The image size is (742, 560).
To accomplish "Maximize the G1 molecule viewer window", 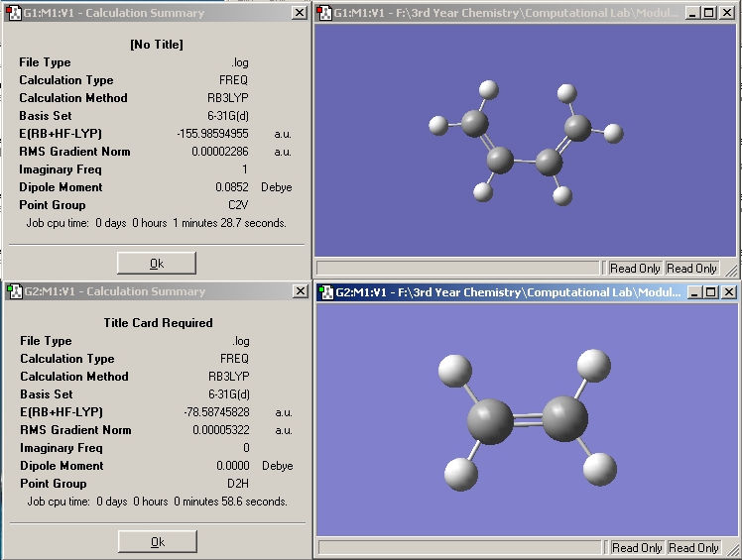I will [x=708, y=13].
